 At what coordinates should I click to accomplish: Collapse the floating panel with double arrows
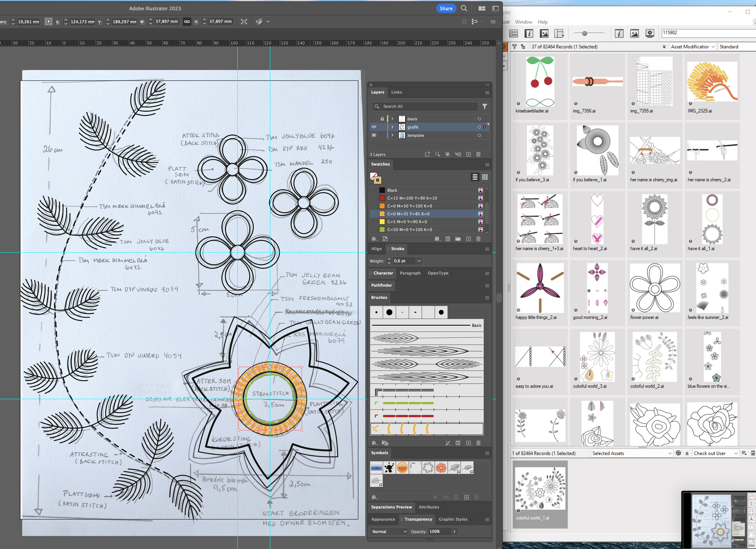point(487,85)
